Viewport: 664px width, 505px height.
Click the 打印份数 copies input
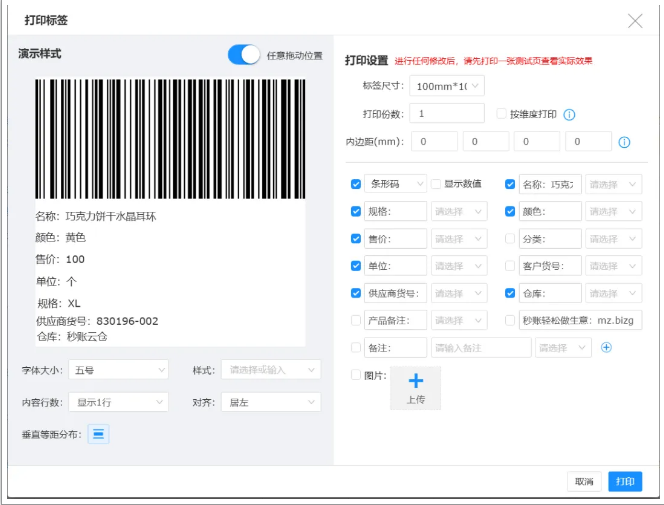[x=447, y=113]
